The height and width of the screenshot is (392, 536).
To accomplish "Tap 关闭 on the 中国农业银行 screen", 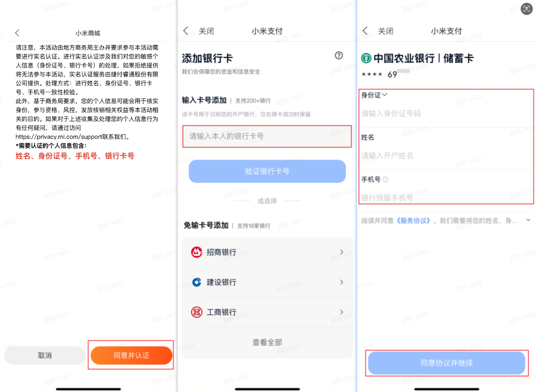I will 386,31.
